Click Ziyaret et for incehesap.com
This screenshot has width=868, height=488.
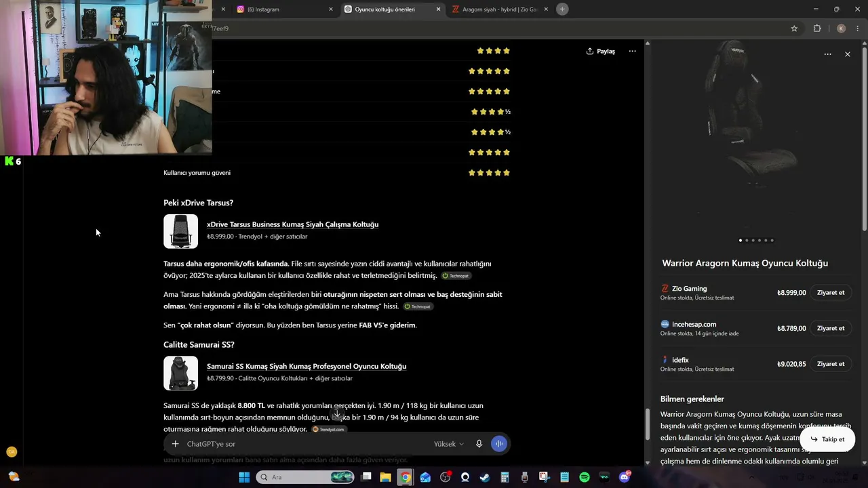(x=831, y=329)
